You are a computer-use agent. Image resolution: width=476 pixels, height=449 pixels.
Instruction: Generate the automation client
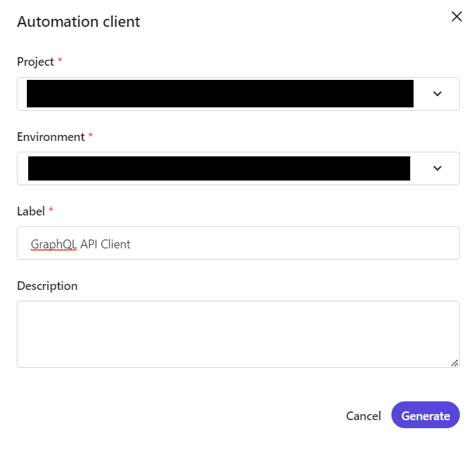[x=426, y=415]
